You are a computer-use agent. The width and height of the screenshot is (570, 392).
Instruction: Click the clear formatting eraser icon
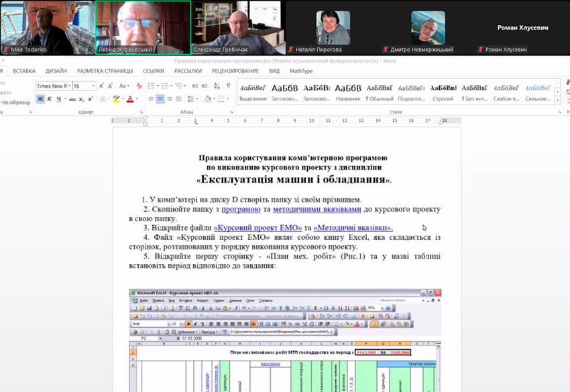pos(139,86)
